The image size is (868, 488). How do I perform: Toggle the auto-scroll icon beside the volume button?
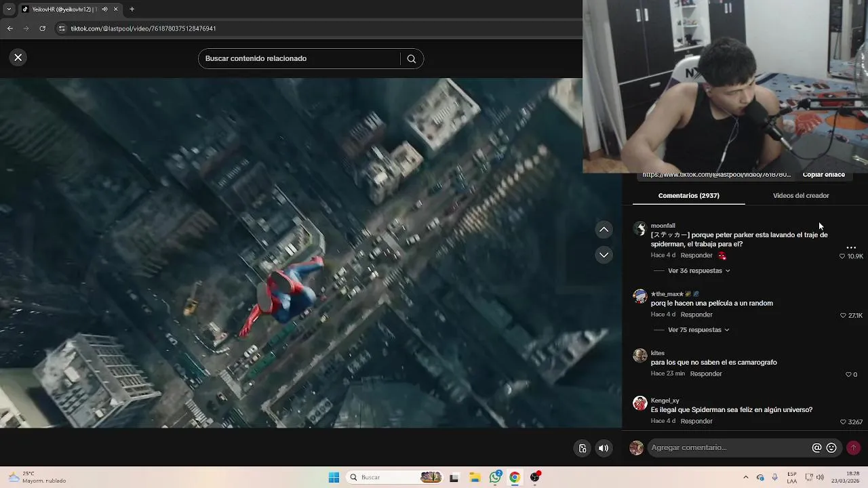click(583, 448)
